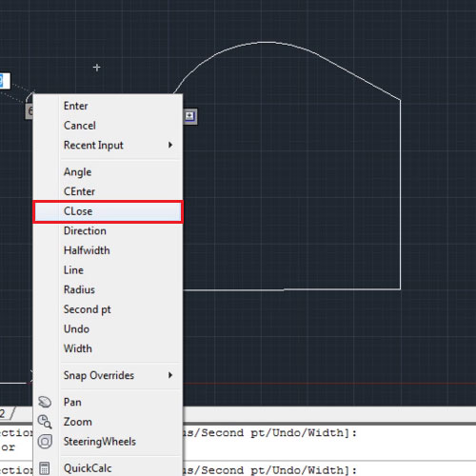Pick the Angle option
The width and height of the screenshot is (476, 476).
[108, 172]
